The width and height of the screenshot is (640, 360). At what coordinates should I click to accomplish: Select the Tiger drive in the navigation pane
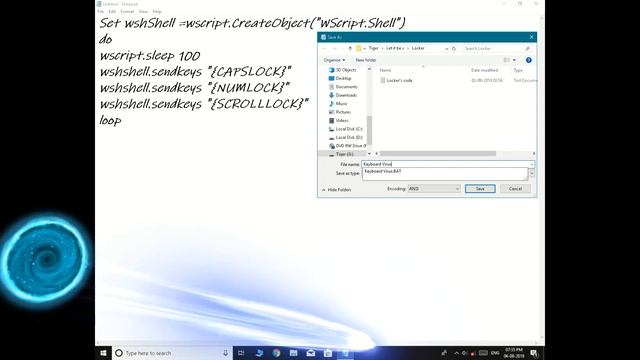point(342,154)
